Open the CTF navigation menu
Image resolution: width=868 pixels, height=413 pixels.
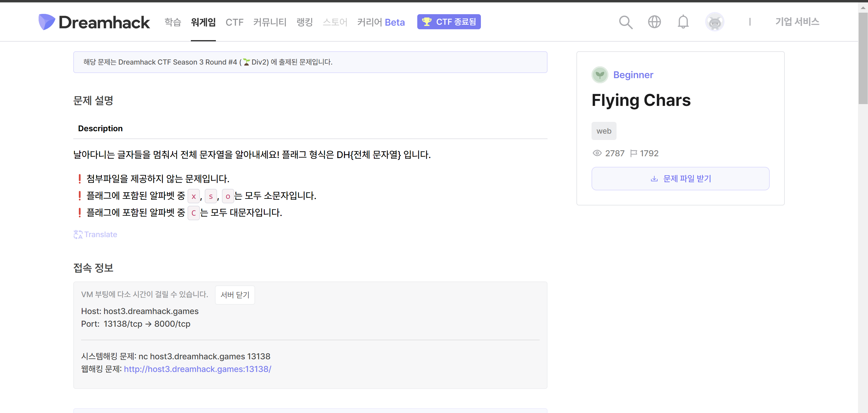234,22
